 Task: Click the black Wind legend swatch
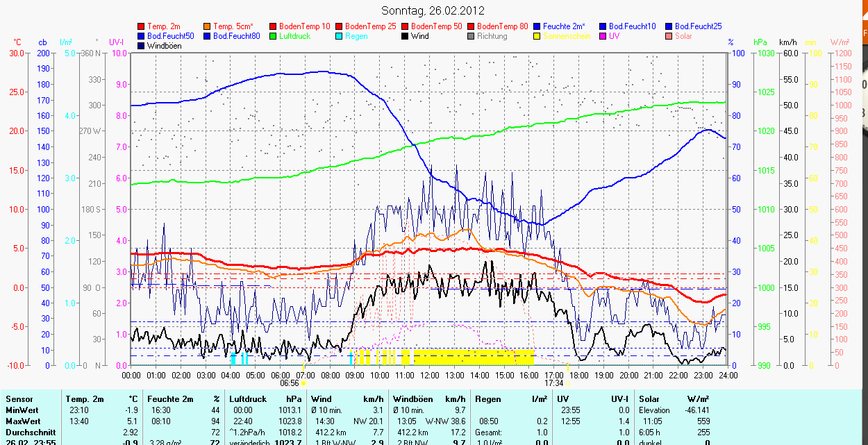[x=405, y=36]
